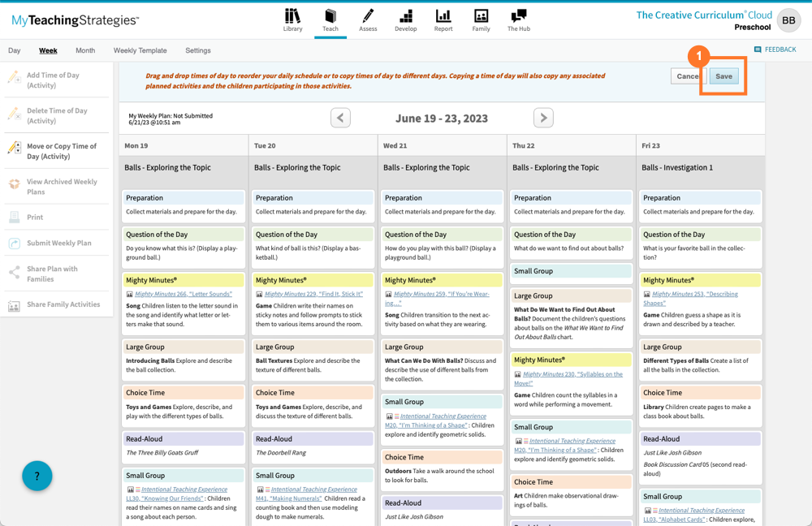Cancel the current edits
812x526 pixels.
pos(687,75)
